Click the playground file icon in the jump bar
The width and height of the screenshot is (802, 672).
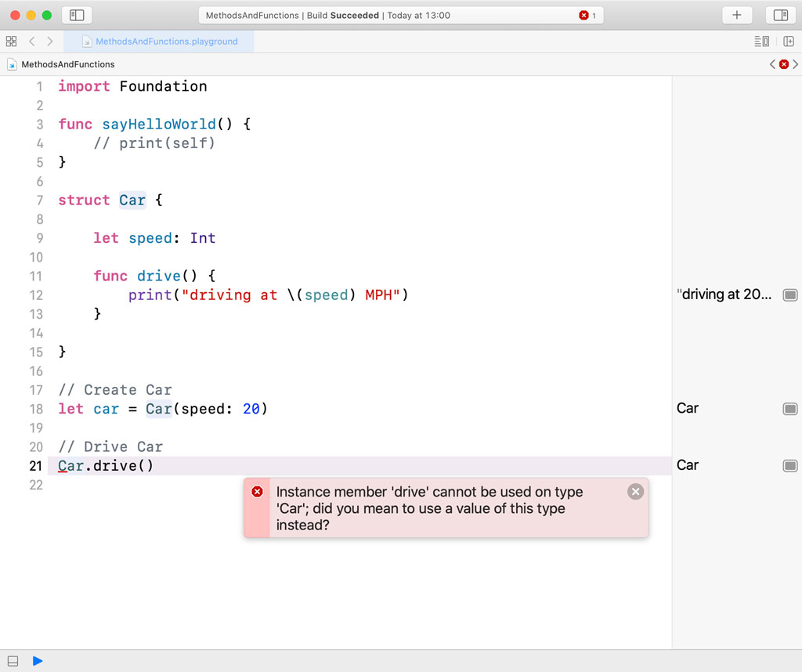pyautogui.click(x=11, y=64)
